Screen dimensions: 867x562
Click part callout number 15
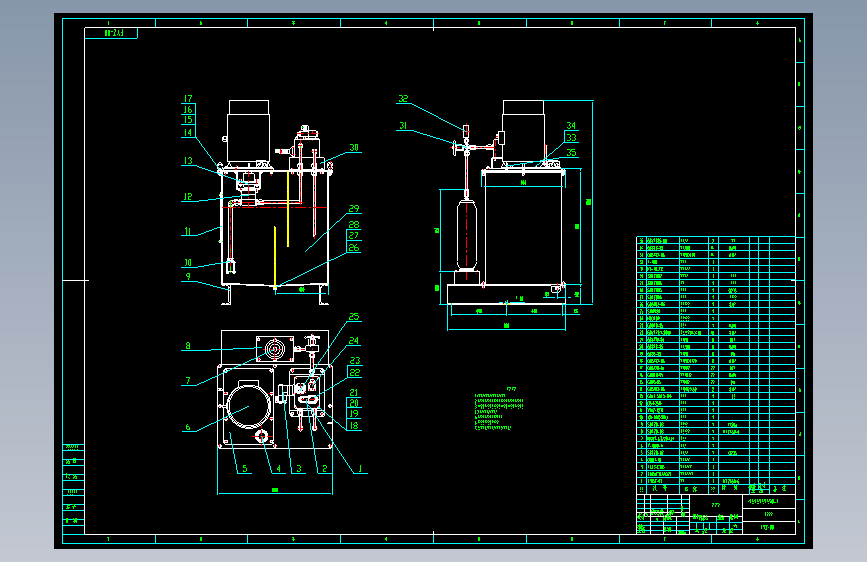click(x=188, y=119)
